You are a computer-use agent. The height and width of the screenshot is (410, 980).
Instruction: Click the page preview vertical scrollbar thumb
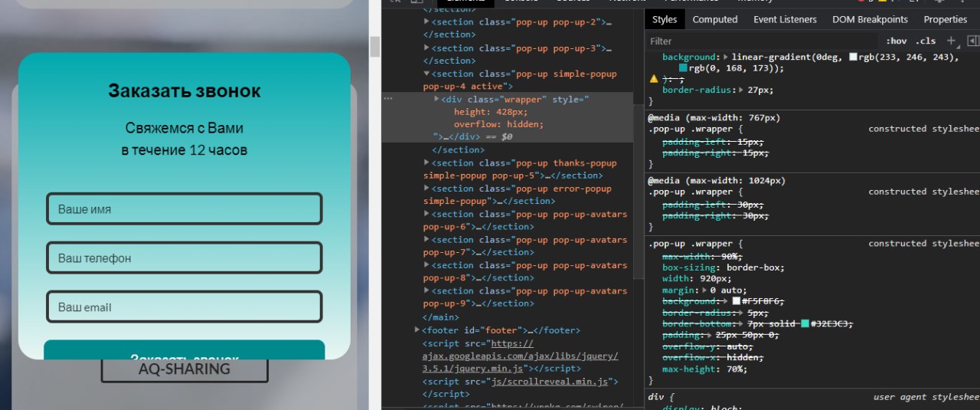pos(375,47)
